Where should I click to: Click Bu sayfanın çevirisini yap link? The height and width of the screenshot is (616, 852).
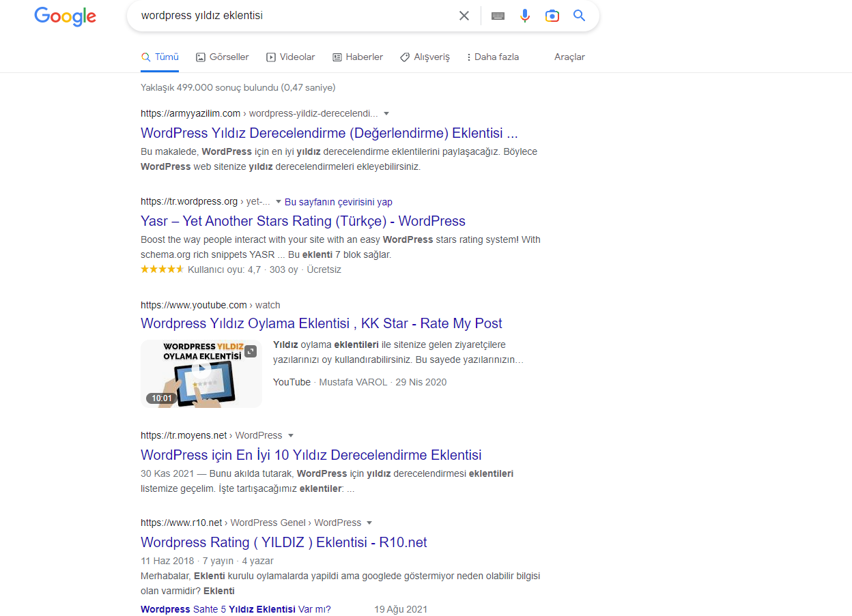339,202
